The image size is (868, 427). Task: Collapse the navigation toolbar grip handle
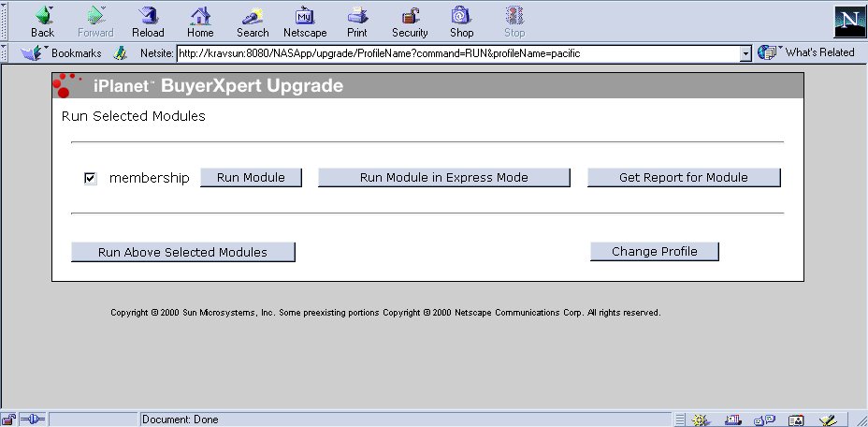click(5, 22)
